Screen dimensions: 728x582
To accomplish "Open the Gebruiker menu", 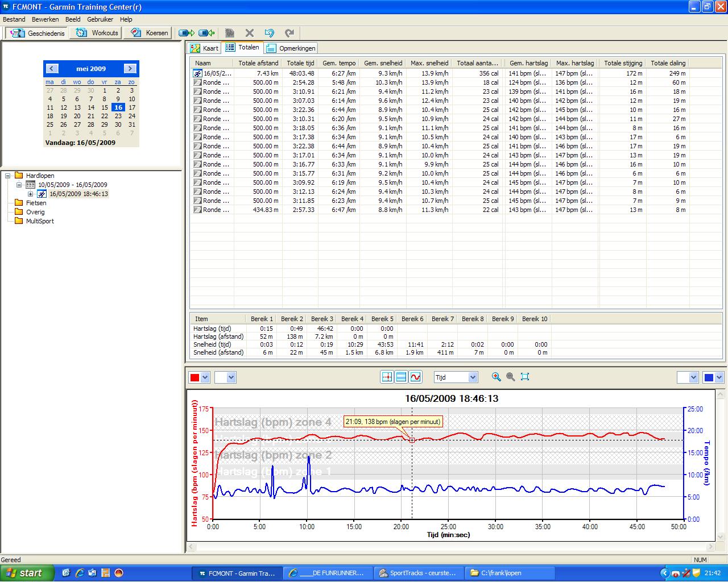I will click(x=100, y=19).
